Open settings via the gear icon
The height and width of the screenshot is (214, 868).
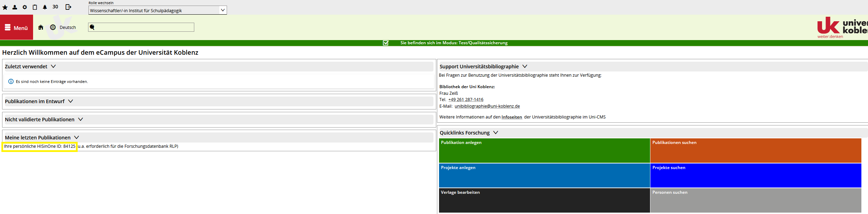25,7
